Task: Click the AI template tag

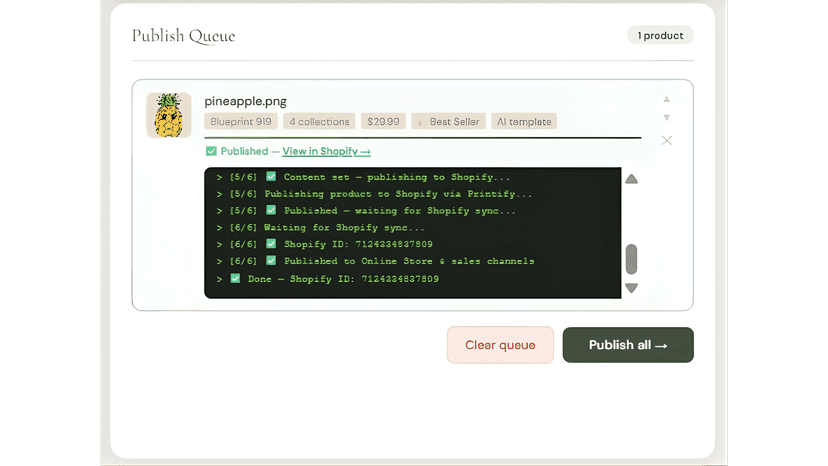Action: coord(524,122)
